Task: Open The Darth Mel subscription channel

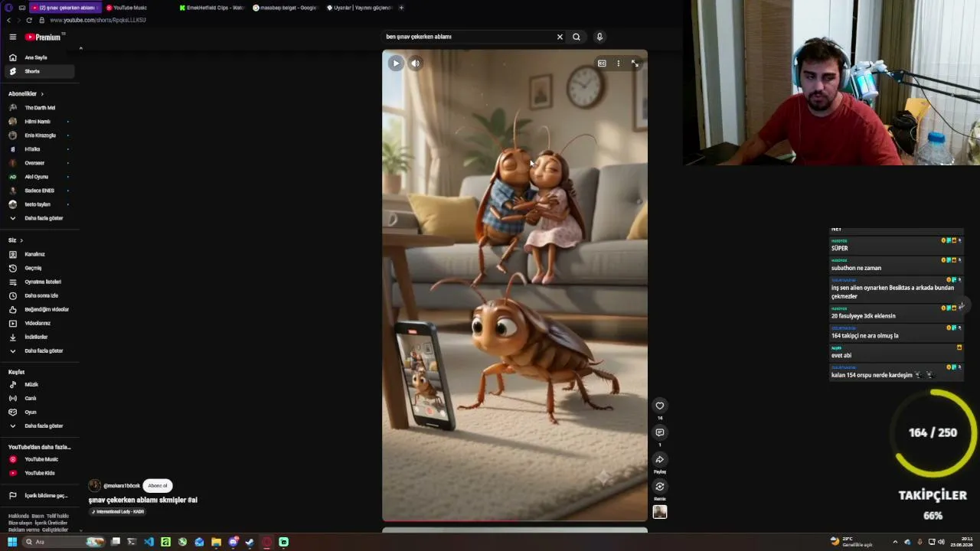Action: 38,108
